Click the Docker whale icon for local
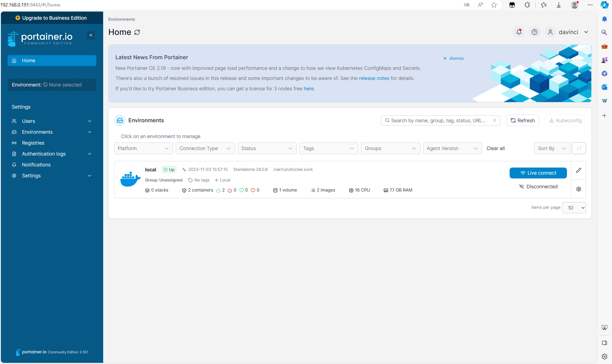The height and width of the screenshot is (364, 612). coord(130,179)
